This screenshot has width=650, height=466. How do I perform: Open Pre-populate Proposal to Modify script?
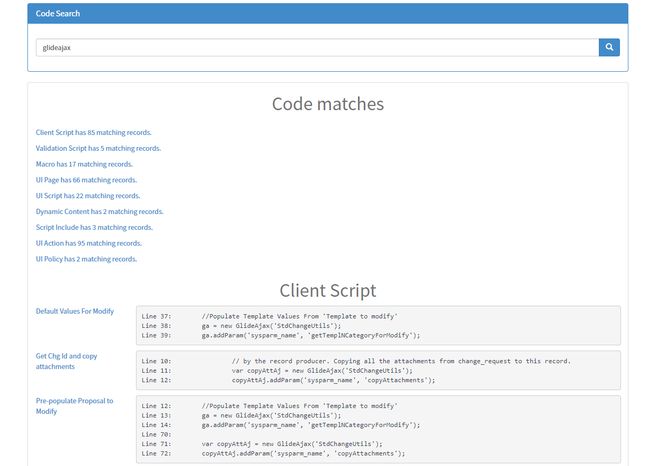pos(74,406)
